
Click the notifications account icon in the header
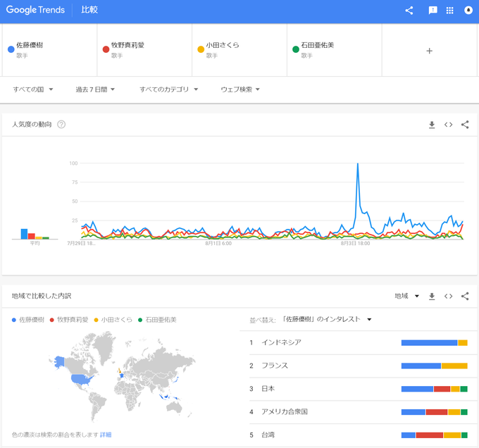tap(468, 10)
